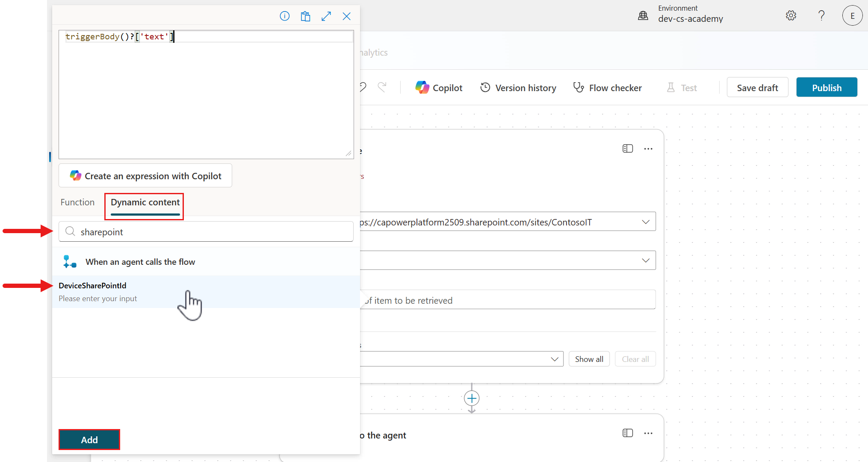Run the Flow checker
The height and width of the screenshot is (462, 868).
pos(608,87)
